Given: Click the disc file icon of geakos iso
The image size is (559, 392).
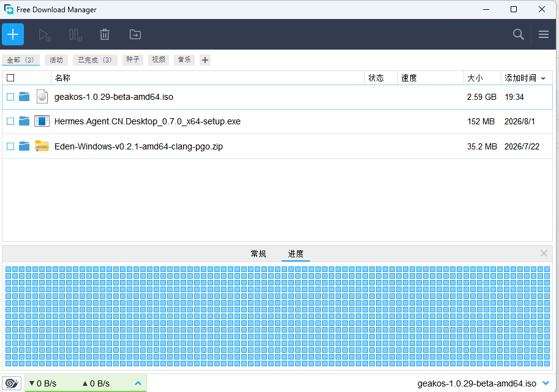Looking at the screenshot, I should 42,97.
